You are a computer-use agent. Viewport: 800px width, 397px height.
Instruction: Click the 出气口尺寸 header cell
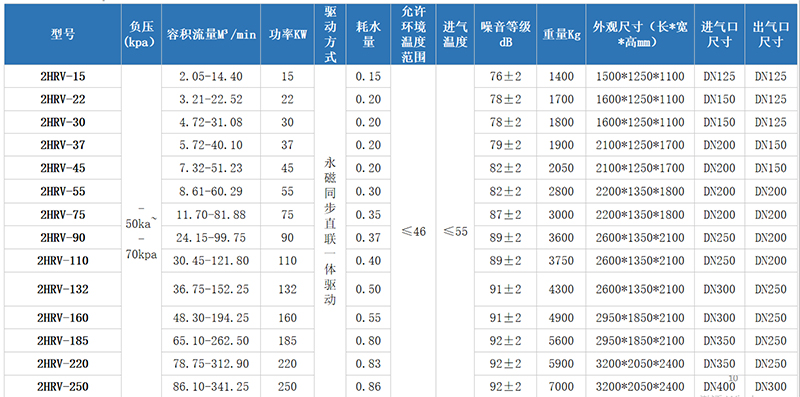770,34
